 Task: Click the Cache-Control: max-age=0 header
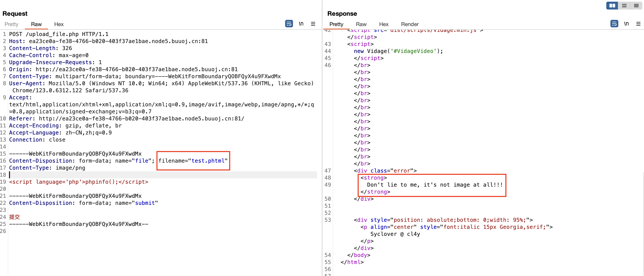point(49,55)
